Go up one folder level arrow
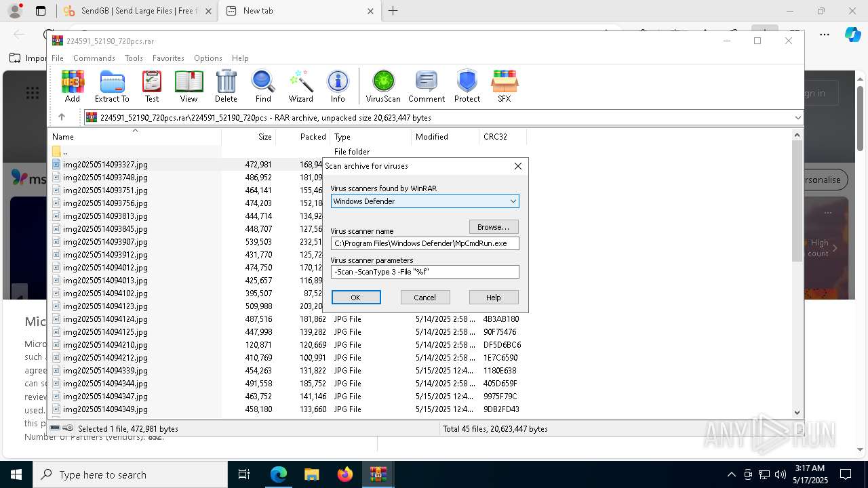Image resolution: width=868 pixels, height=488 pixels. click(x=62, y=117)
